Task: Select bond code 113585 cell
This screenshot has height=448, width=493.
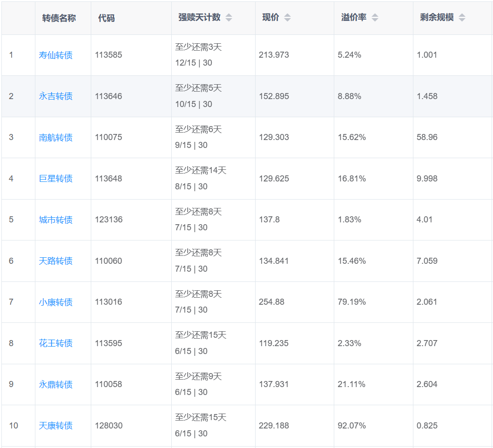Action: coord(108,55)
